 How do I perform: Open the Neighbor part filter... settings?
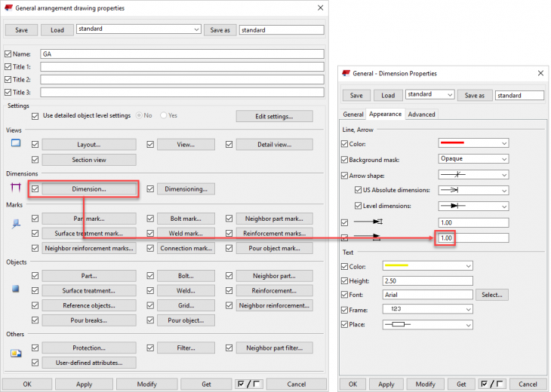(274, 348)
